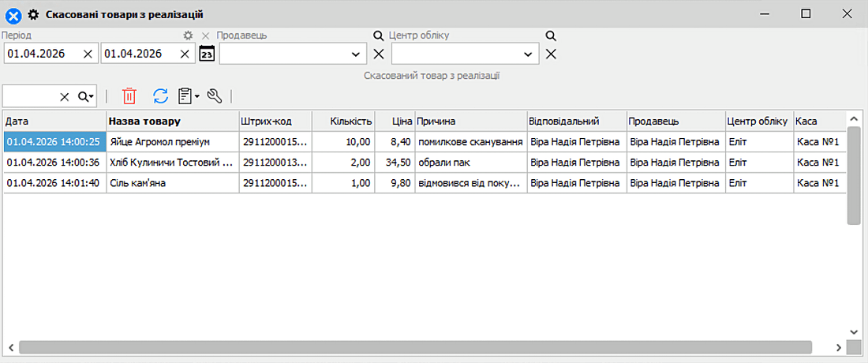Click magnifier icon above Центр обліку field
The width and height of the screenshot is (868, 363).
tap(551, 36)
